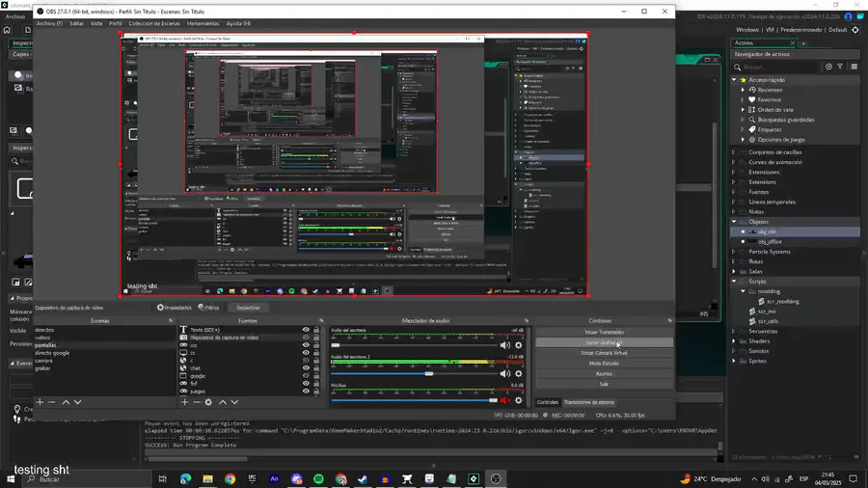Unmute the Mic/Aux red speaker icon
The height and width of the screenshot is (488, 868).
(x=504, y=400)
